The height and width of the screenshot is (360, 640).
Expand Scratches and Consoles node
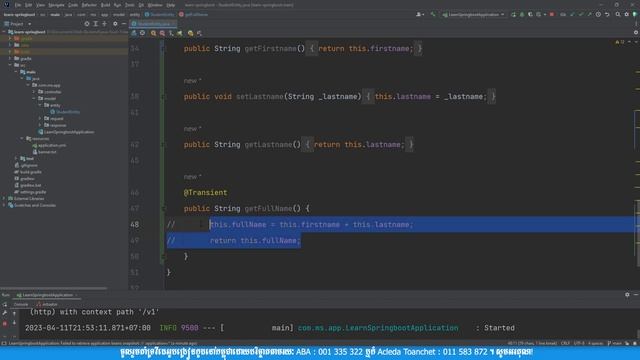[4, 205]
